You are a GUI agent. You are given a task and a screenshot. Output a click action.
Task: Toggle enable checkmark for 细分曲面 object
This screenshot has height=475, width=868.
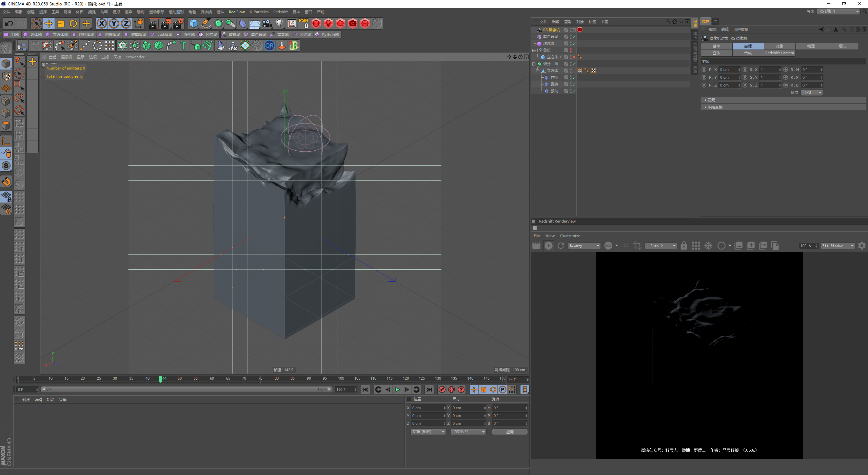[574, 64]
